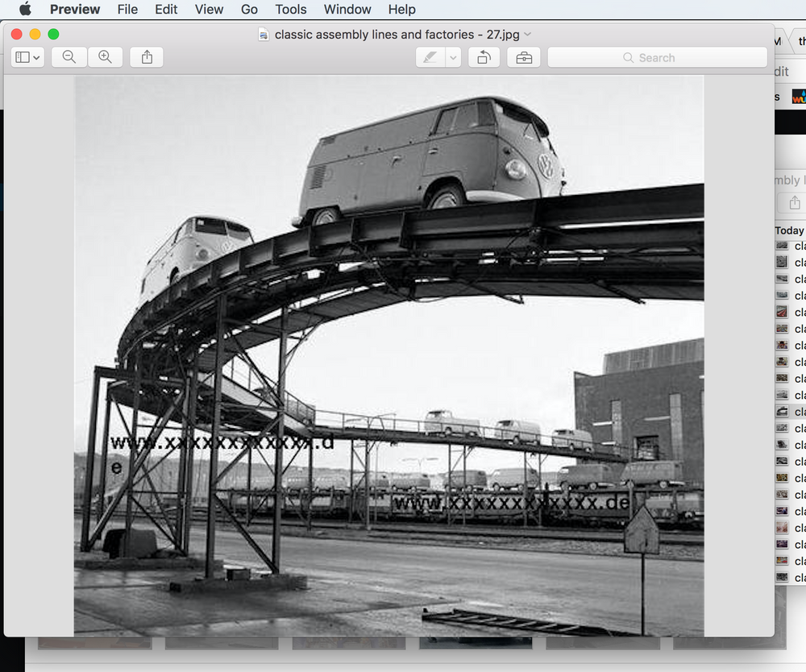Show the Markup Toolbar toolbox icon
The width and height of the screenshot is (806, 672).
tap(524, 57)
